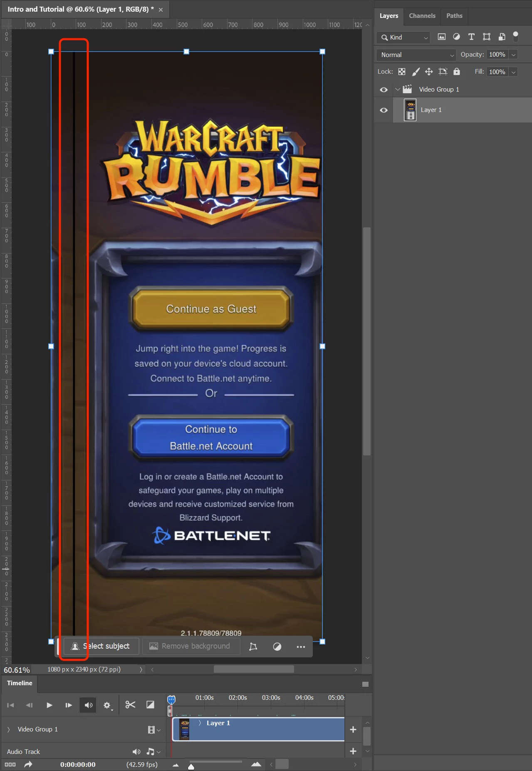The height and width of the screenshot is (771, 532).
Task: Open the Fill slider dropdown arrow
Action: coord(514,72)
